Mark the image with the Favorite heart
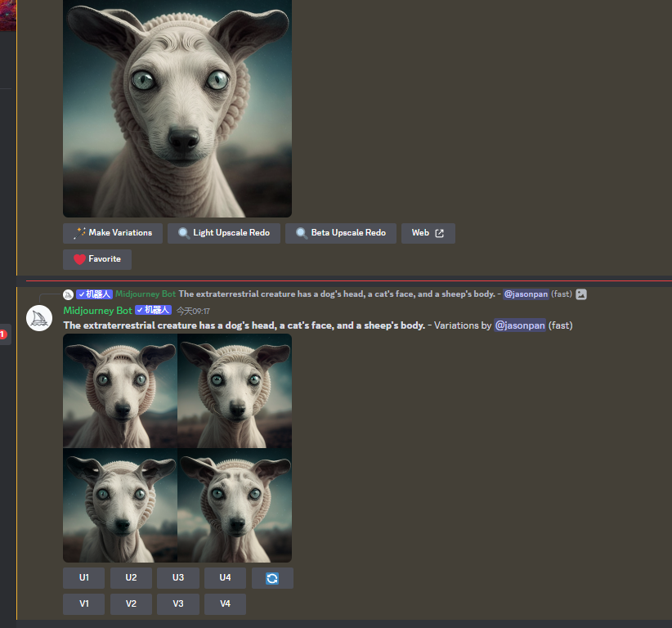 coord(97,259)
